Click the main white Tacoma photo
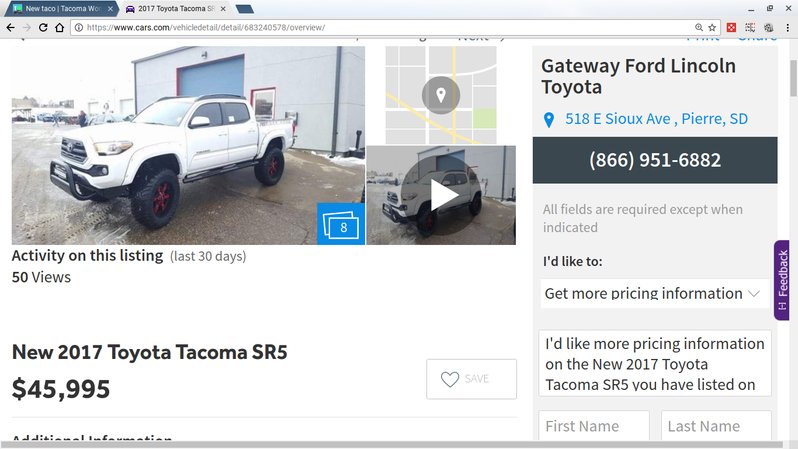 pyautogui.click(x=188, y=146)
